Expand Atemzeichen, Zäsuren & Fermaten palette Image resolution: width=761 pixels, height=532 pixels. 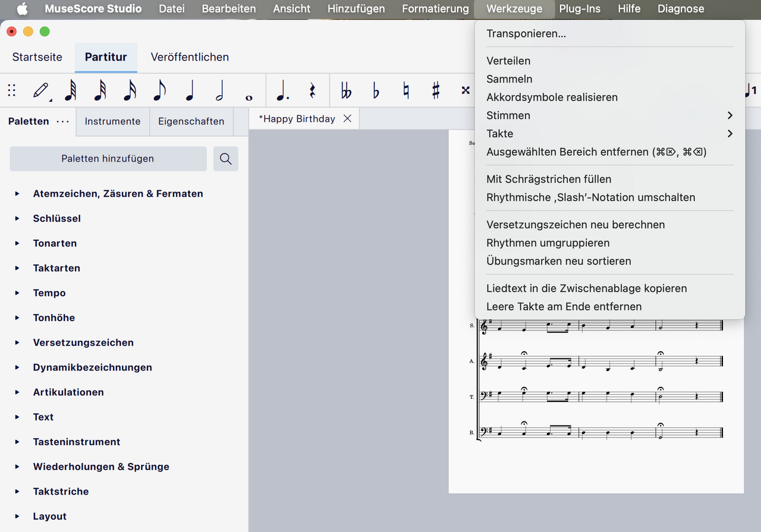18,194
